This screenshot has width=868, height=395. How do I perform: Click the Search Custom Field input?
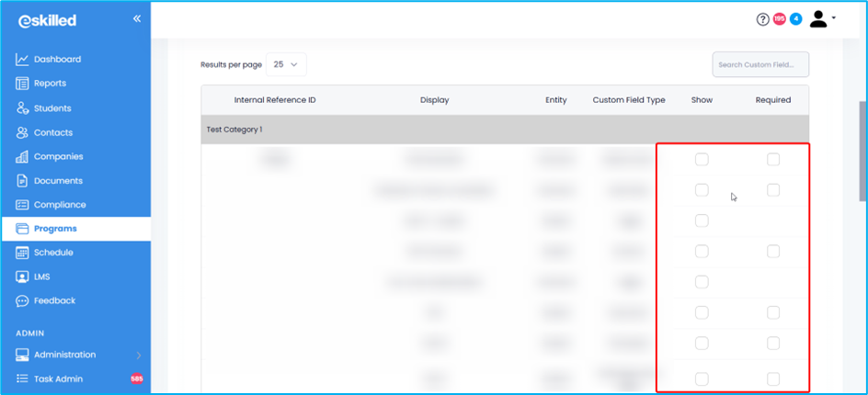pyautogui.click(x=760, y=65)
